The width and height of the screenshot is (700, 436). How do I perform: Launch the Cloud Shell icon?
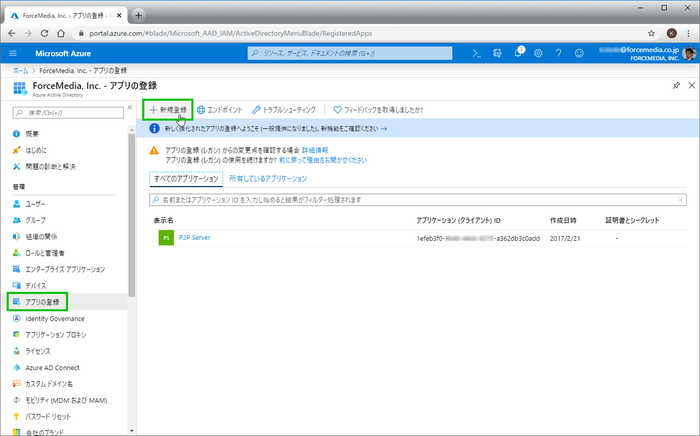tap(477, 53)
